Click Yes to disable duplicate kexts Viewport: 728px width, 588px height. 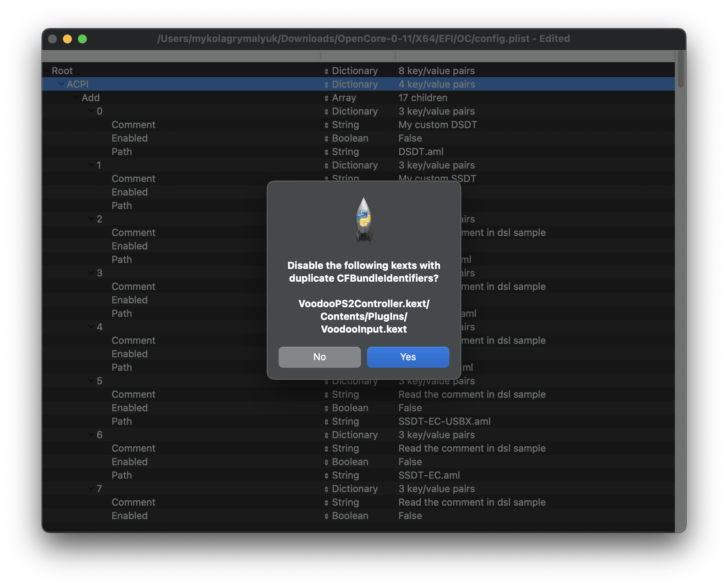(x=408, y=357)
